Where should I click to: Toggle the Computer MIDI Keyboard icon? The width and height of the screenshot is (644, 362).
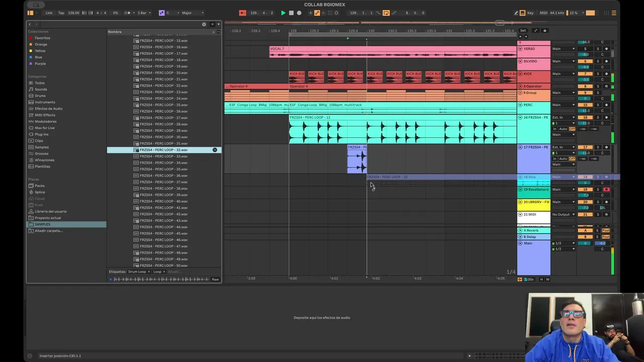(522, 13)
